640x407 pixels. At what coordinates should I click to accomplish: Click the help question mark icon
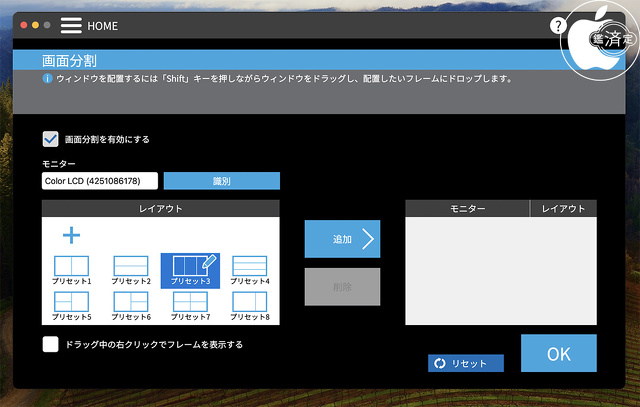[x=558, y=26]
